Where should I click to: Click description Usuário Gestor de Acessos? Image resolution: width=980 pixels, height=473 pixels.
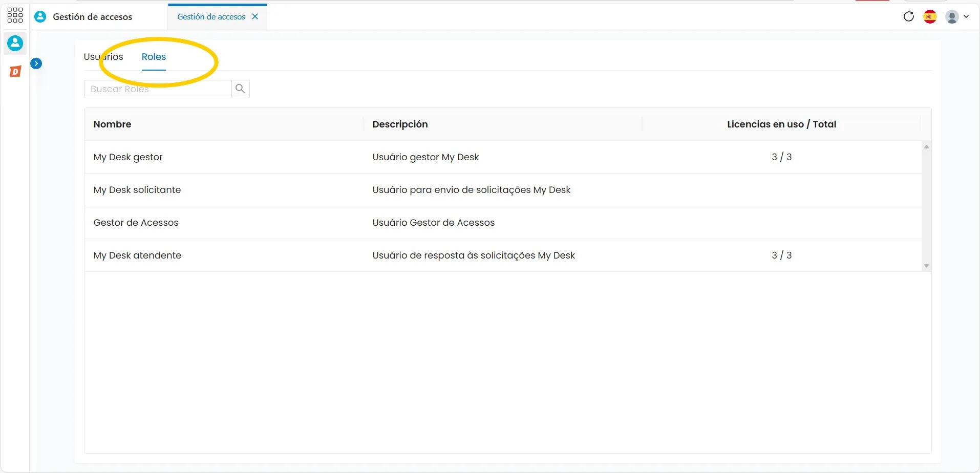click(x=433, y=223)
